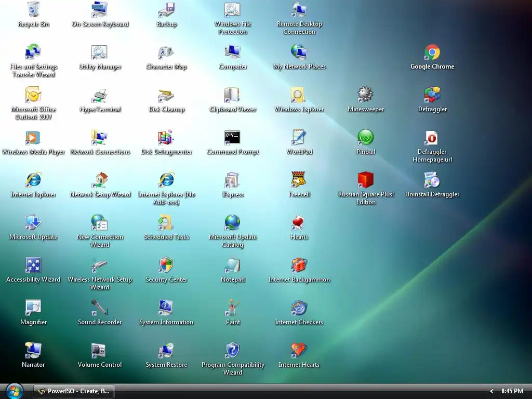Image resolution: width=532 pixels, height=399 pixels.
Task: Select Program Compatibility Wizard icon
Action: click(233, 350)
